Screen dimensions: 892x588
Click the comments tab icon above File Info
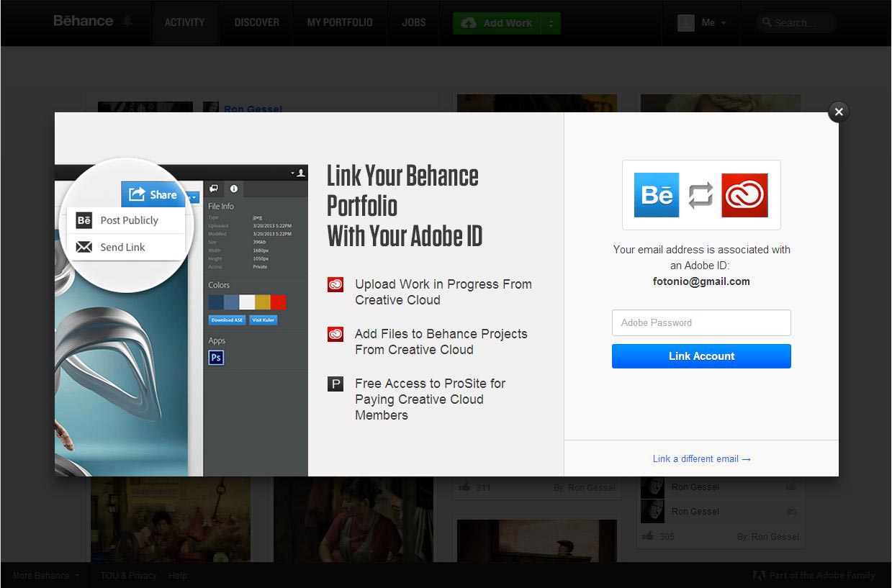214,189
